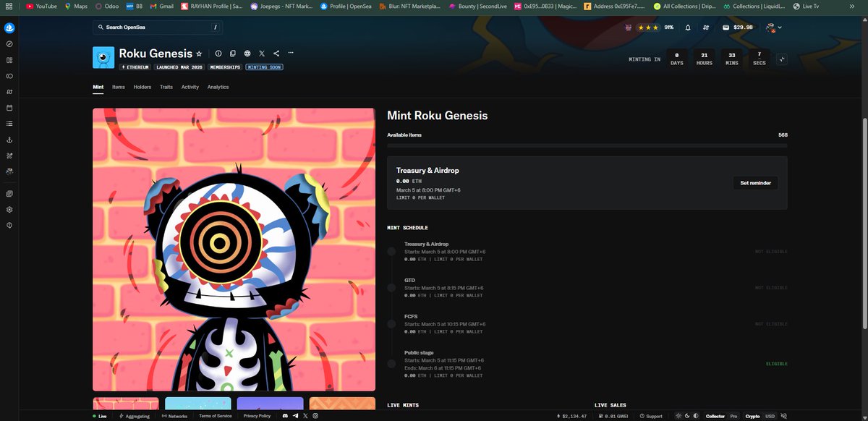This screenshot has height=421, width=868.
Task: Share the Roku Genesis collection
Action: 276,54
